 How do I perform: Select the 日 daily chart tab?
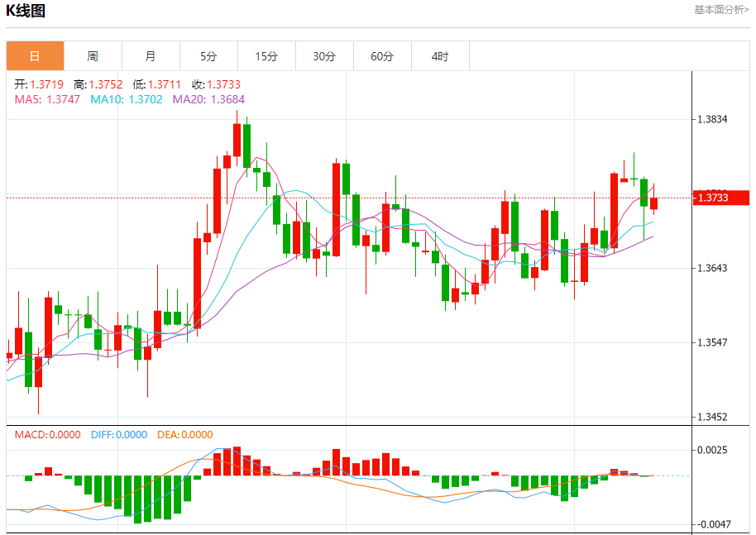tap(35, 56)
